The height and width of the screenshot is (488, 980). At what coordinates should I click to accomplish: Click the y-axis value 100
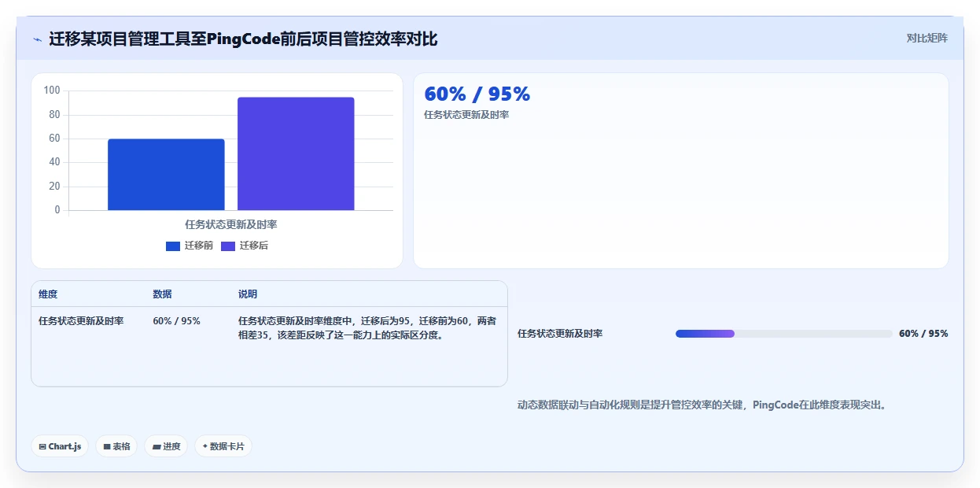click(x=52, y=91)
